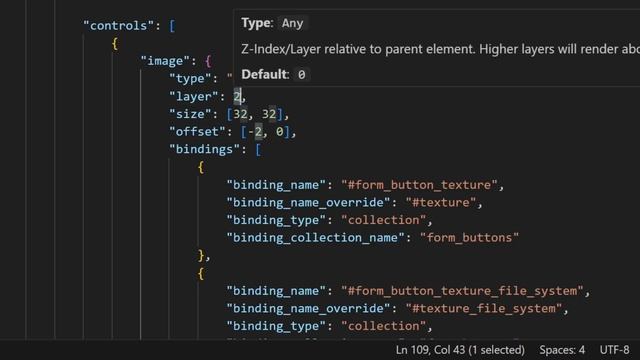Viewport: 640px width, 360px height.
Task: Click the "offset" property key
Action: (x=197, y=131)
